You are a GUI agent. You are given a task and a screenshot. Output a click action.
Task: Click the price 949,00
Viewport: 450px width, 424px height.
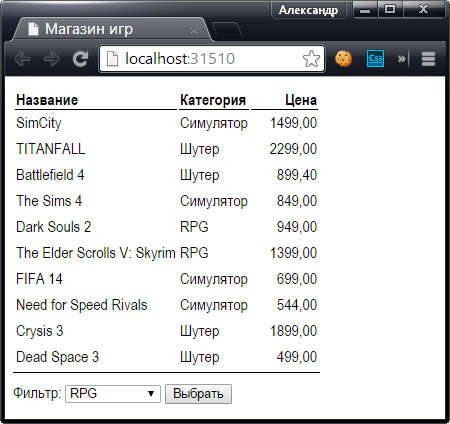pyautogui.click(x=297, y=227)
